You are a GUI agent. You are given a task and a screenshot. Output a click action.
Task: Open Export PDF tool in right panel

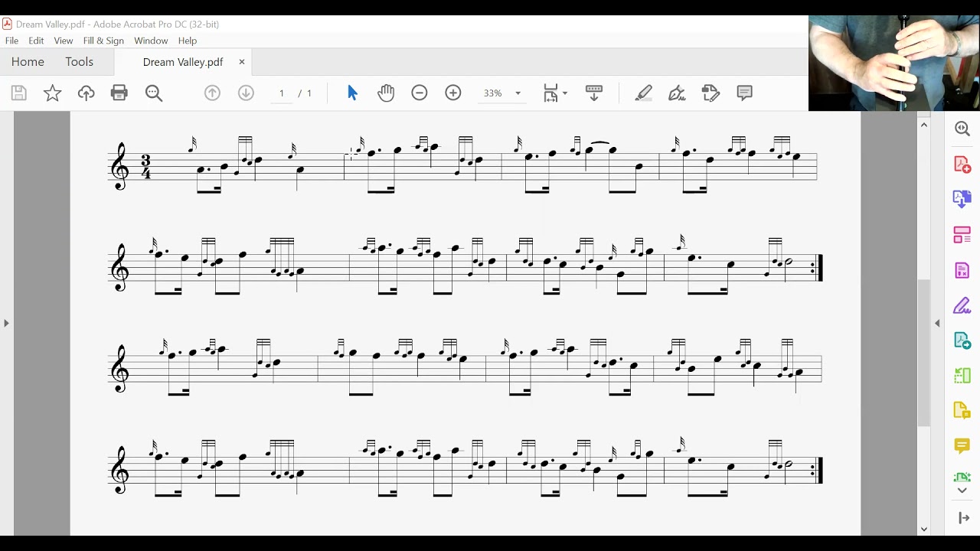tap(962, 200)
